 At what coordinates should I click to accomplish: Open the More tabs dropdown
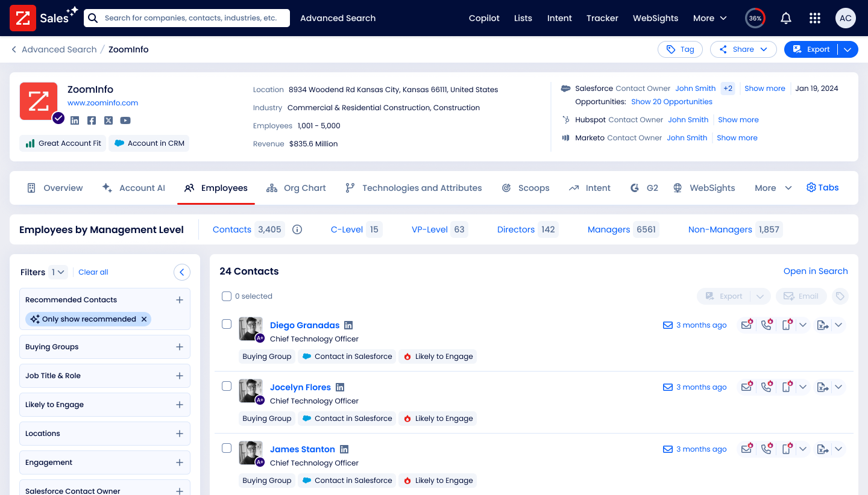click(x=773, y=188)
